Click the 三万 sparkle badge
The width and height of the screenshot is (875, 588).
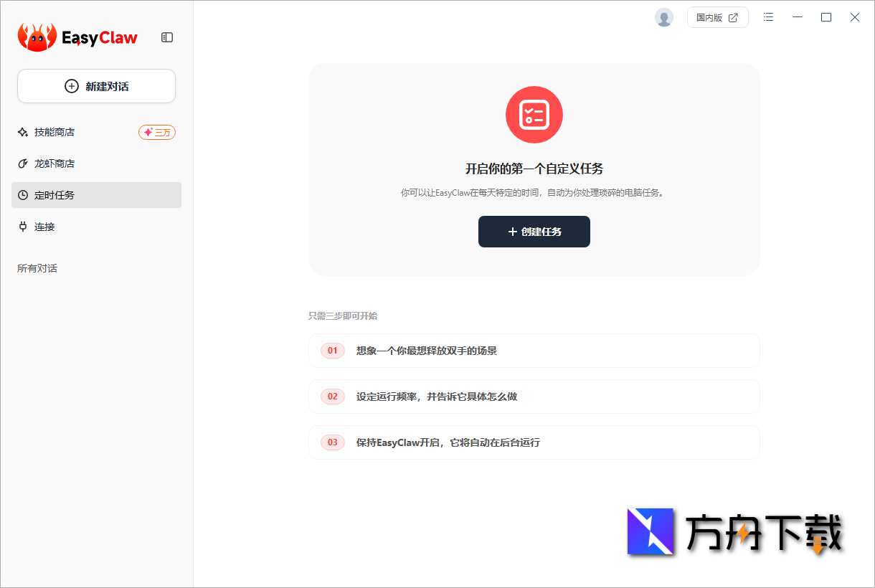click(157, 132)
